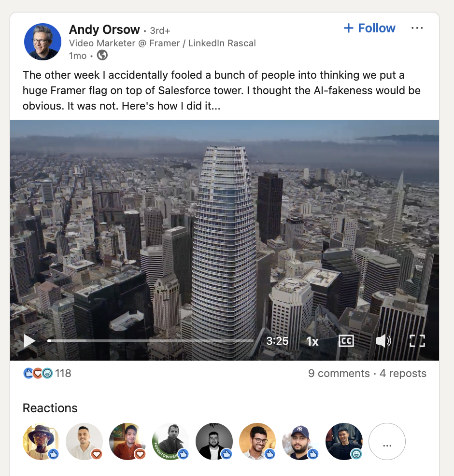Open the three-dot post options menu
Viewport: 454px width, 476px height.
(x=417, y=28)
